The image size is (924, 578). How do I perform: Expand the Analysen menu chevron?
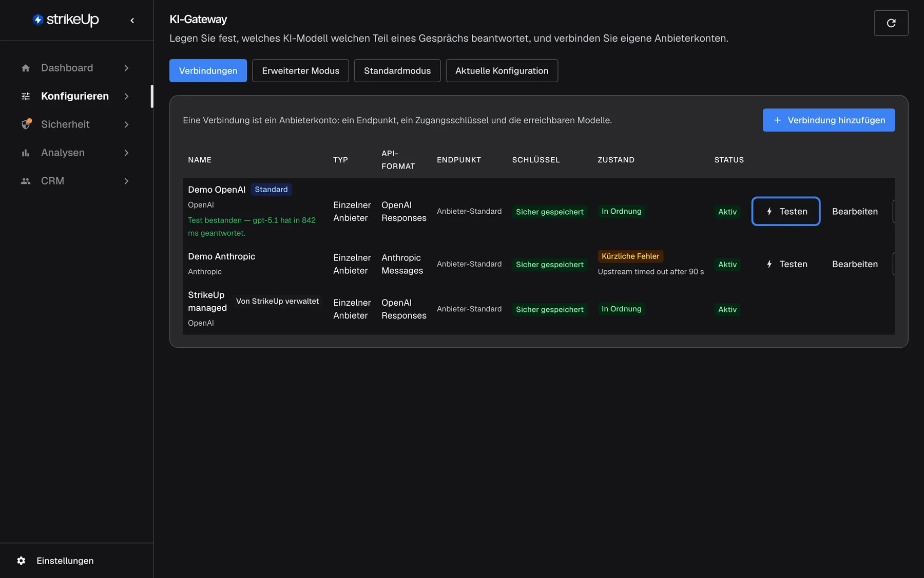point(126,153)
